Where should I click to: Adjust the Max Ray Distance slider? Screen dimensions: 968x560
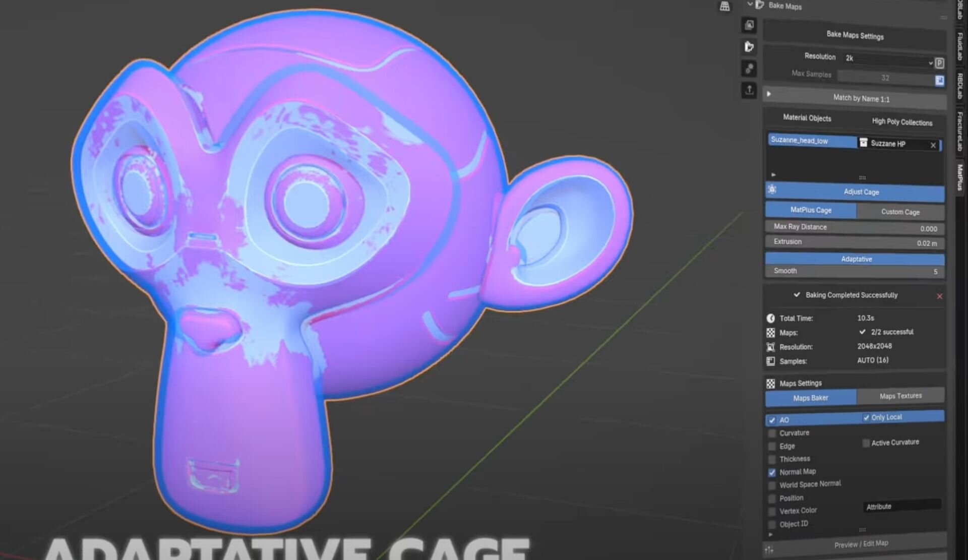[855, 228]
